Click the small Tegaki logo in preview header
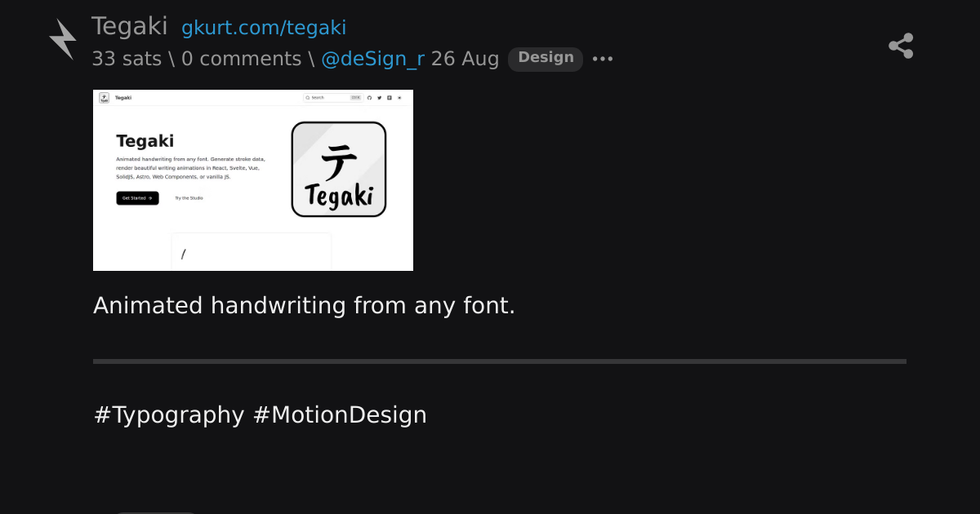This screenshot has width=980, height=514. coord(105,97)
